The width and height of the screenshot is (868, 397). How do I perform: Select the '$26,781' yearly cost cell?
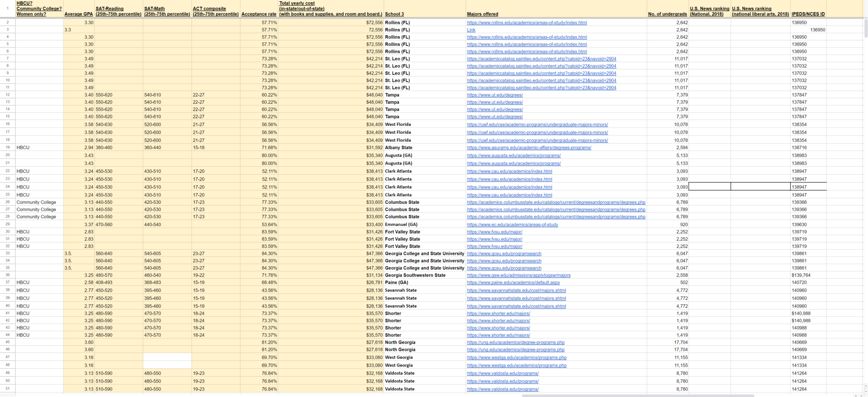tap(331, 283)
